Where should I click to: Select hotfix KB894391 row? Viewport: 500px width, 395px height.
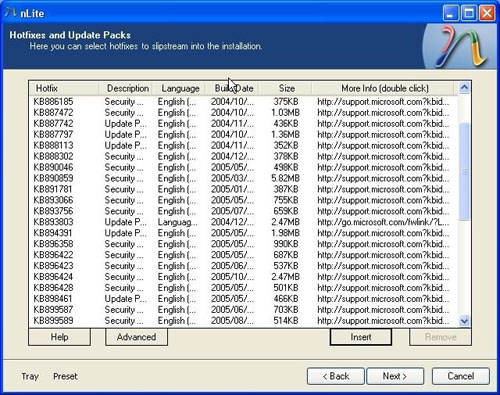pos(243,233)
